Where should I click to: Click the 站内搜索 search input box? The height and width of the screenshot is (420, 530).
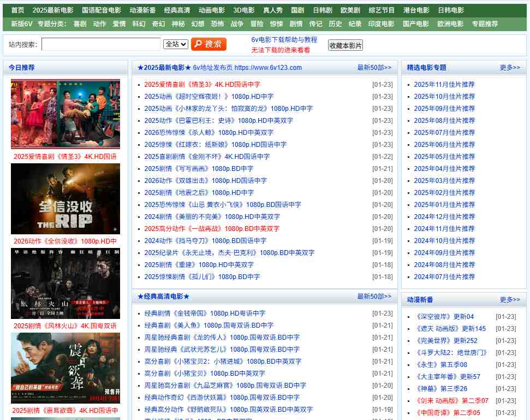[x=101, y=44]
